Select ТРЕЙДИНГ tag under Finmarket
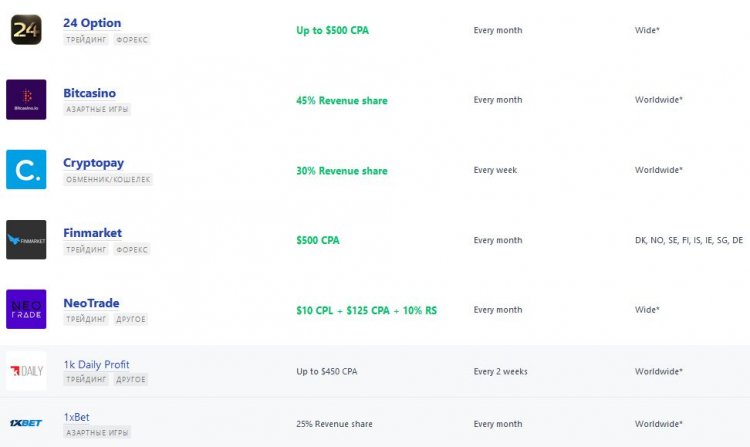The height and width of the screenshot is (447, 750). click(86, 250)
